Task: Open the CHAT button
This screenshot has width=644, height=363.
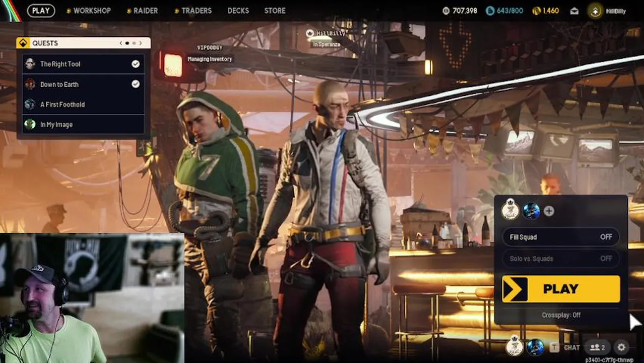Action: tap(571, 347)
